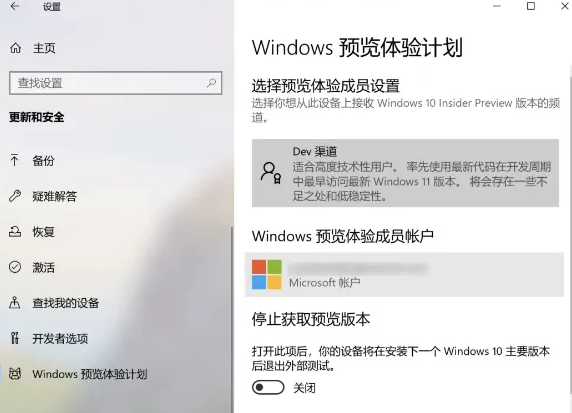Open the Dev 渠道 channel selection card
This screenshot has height=413, width=572.
405,173
